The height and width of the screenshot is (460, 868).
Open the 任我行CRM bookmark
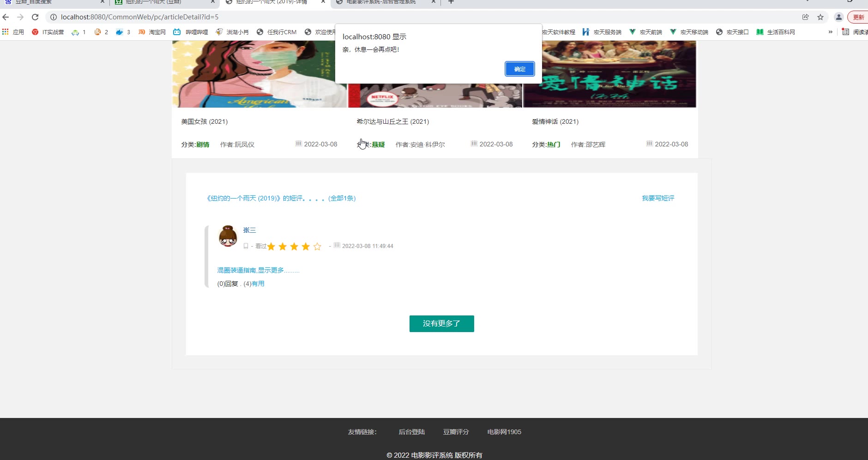(x=277, y=32)
